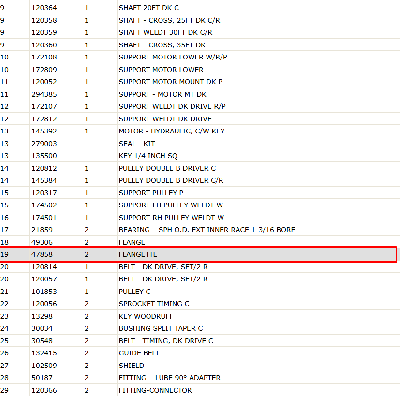
Task: Click part number 174501
Action: (44, 218)
